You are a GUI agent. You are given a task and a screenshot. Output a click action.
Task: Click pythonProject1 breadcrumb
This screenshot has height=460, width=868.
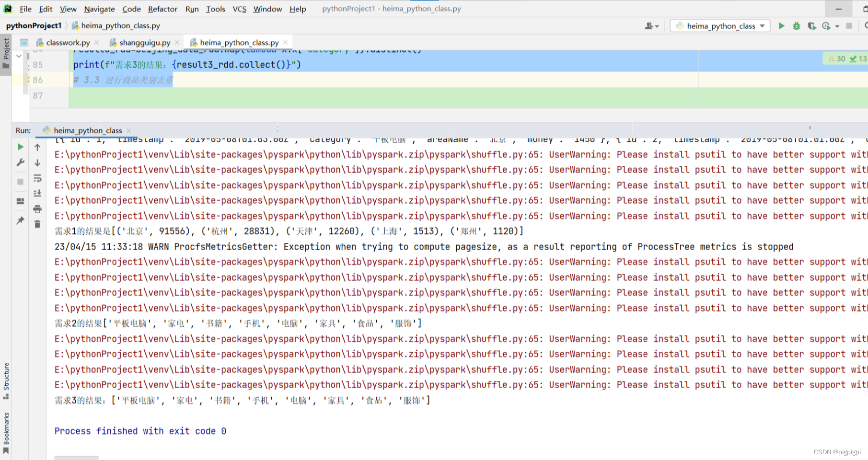point(34,26)
